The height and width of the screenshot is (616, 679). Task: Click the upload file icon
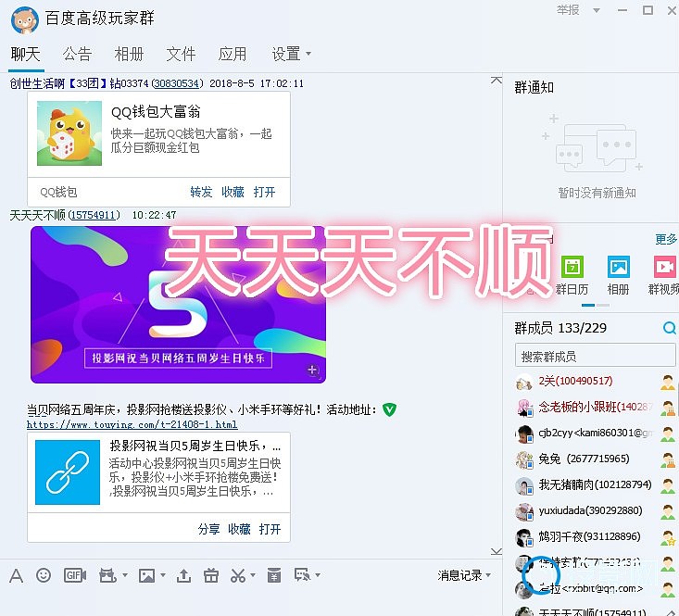coord(183,576)
